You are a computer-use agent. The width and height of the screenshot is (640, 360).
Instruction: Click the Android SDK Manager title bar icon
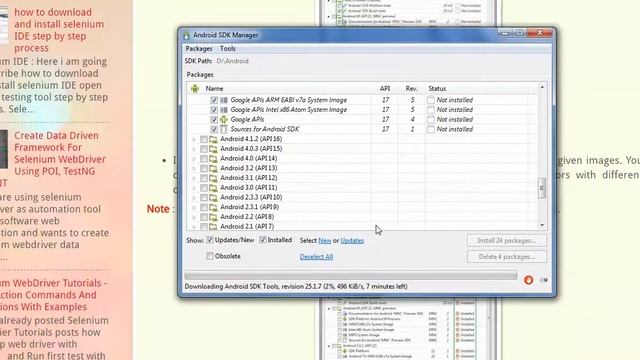(x=187, y=36)
